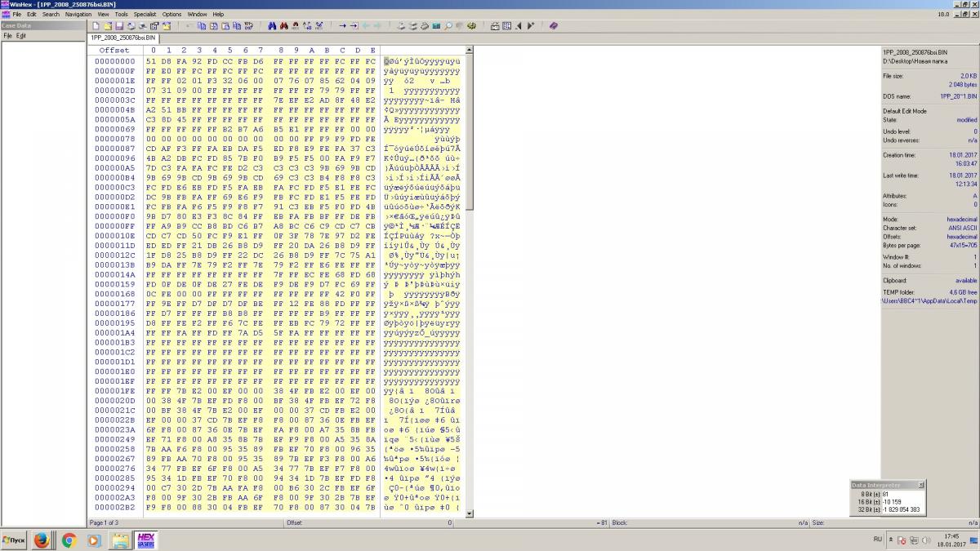Image resolution: width=980 pixels, height=551 pixels.
Task: Open the Case Data panel's File menu
Action: pos(7,36)
